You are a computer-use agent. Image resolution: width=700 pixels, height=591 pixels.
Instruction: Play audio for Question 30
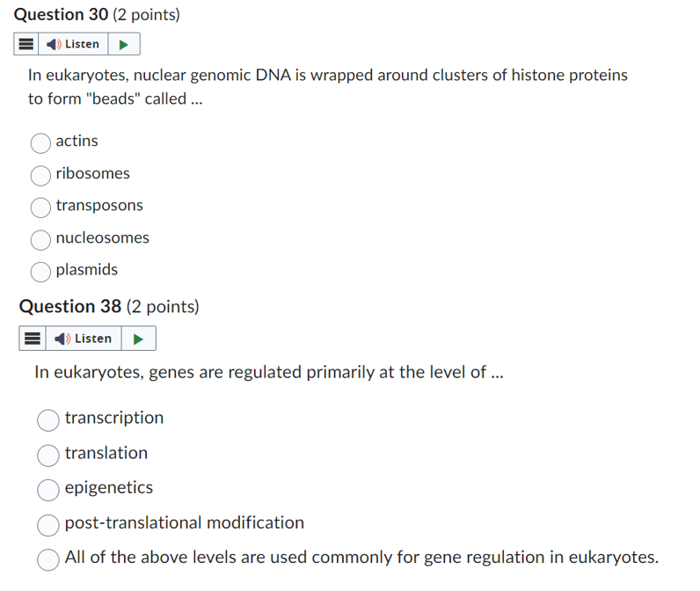point(124,44)
